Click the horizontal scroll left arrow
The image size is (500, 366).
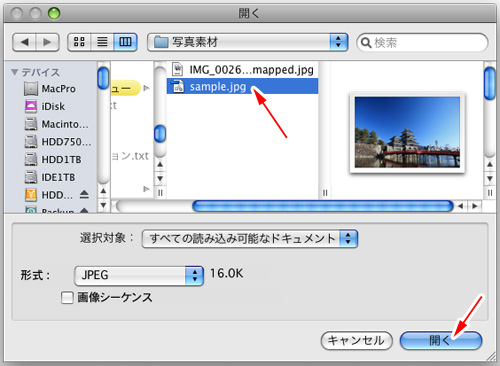click(461, 206)
